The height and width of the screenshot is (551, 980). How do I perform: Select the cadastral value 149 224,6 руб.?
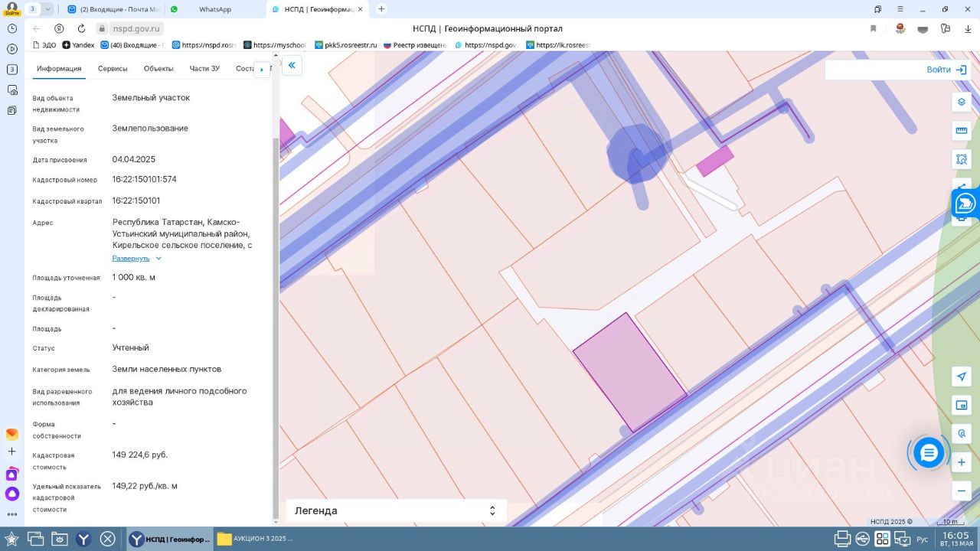tap(140, 455)
